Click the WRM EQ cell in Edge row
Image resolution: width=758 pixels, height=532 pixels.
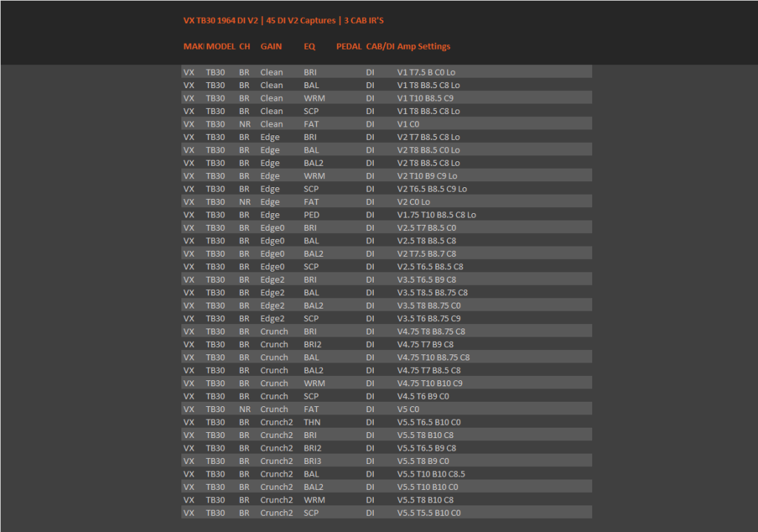(x=315, y=176)
